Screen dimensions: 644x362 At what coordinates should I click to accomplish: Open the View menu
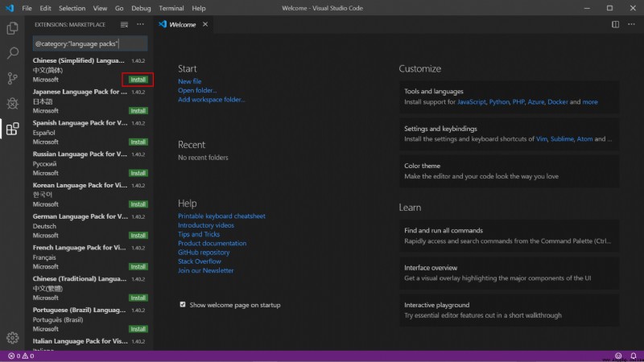pyautogui.click(x=100, y=8)
